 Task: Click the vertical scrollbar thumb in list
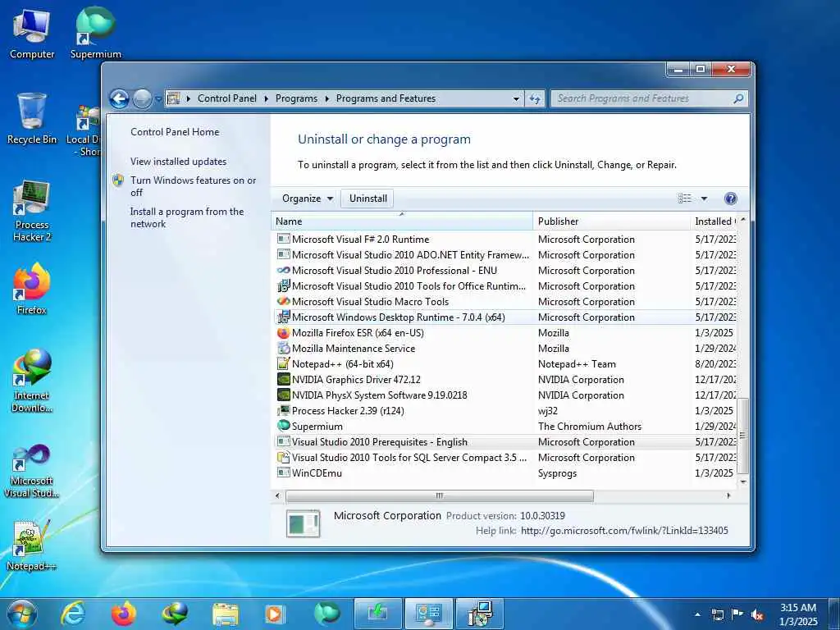click(742, 436)
